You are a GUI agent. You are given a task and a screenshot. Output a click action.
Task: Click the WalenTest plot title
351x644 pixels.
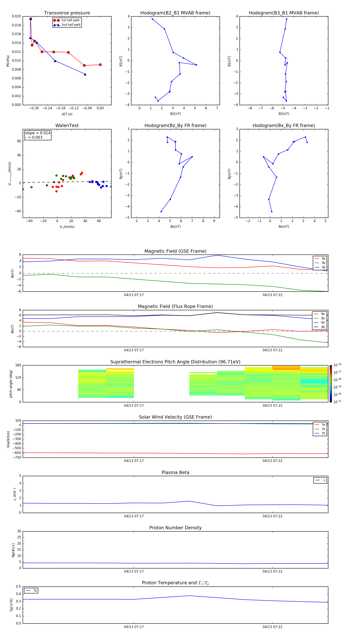click(67, 125)
